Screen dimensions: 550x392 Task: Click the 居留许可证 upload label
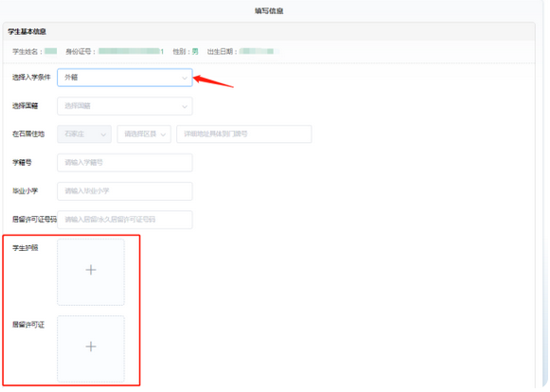(x=28, y=325)
